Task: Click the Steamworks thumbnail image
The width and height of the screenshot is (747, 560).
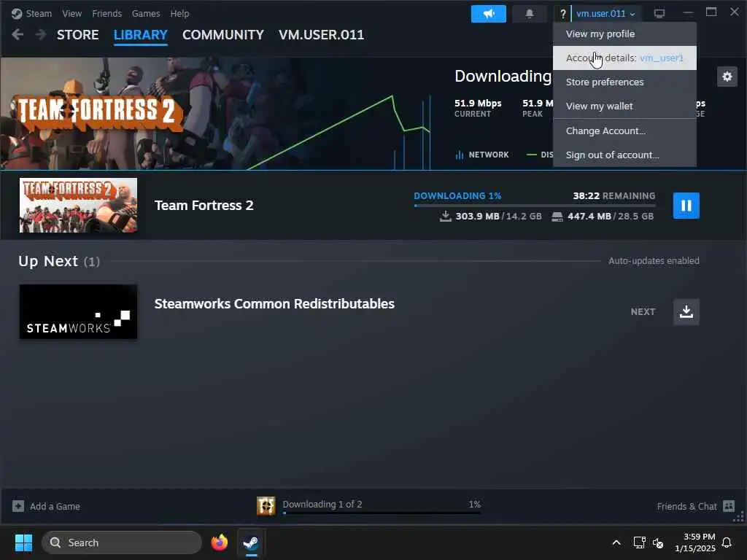Action: [78, 312]
